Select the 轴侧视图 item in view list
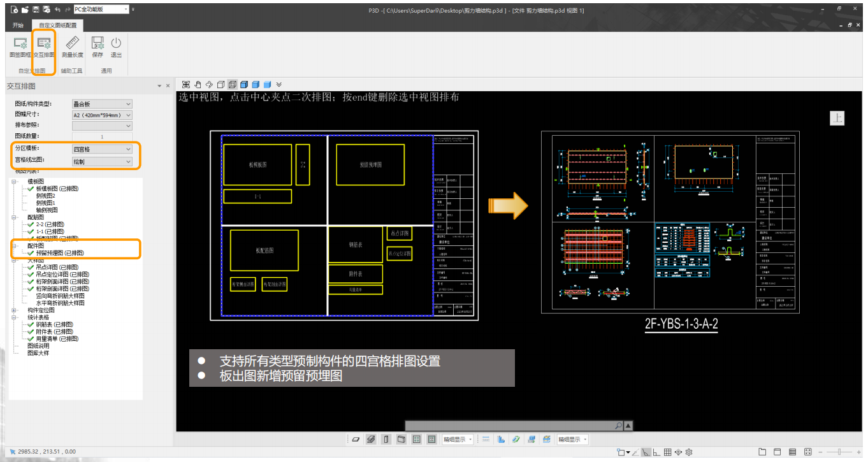 pyautogui.click(x=47, y=210)
